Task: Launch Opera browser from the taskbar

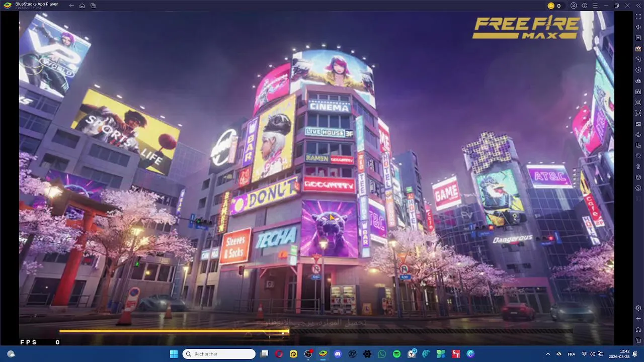Action: pos(279,354)
